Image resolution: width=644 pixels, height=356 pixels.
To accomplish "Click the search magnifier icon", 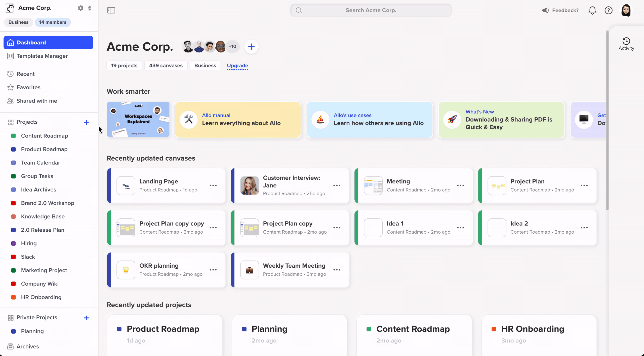I will tap(299, 10).
